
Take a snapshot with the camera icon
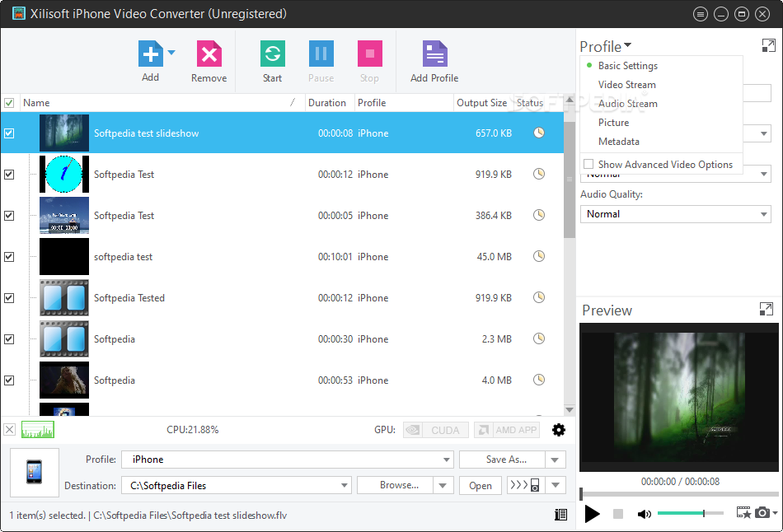pos(762,512)
